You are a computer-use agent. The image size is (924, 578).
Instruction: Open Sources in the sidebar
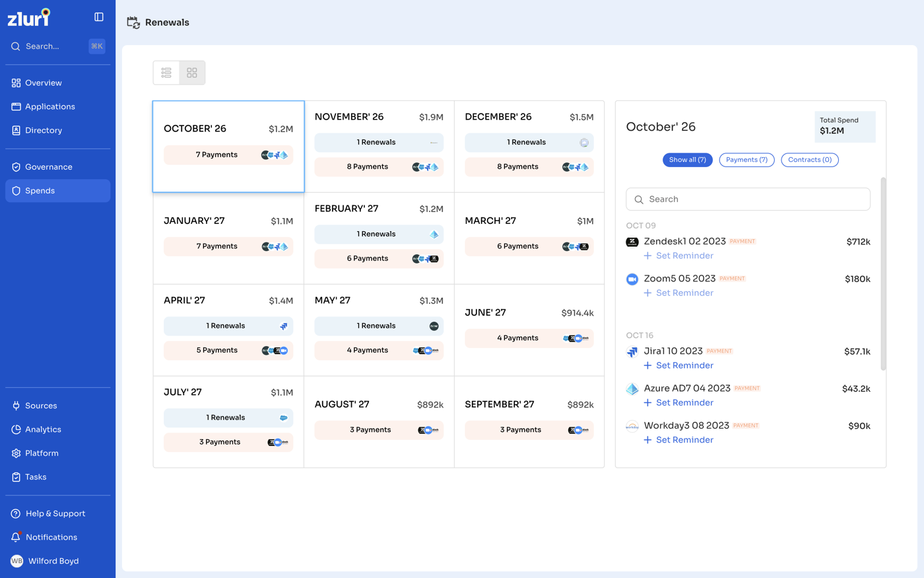[58, 406]
